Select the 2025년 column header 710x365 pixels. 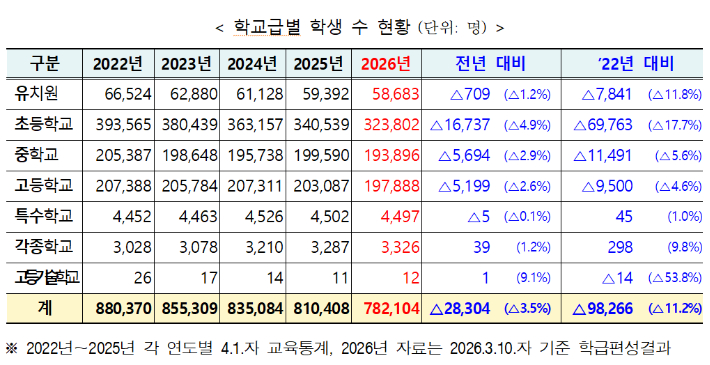pyautogui.click(x=318, y=64)
